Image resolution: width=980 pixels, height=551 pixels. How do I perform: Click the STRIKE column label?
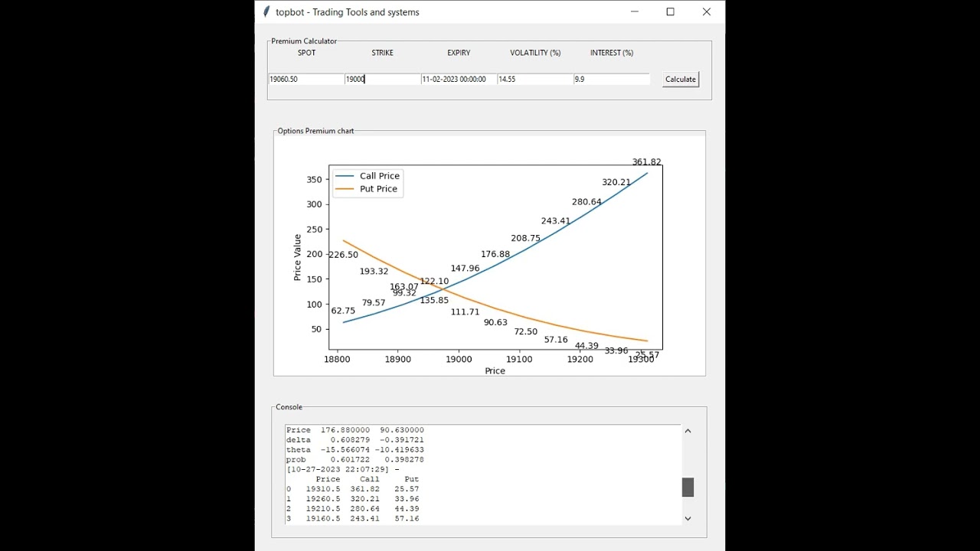coord(382,53)
